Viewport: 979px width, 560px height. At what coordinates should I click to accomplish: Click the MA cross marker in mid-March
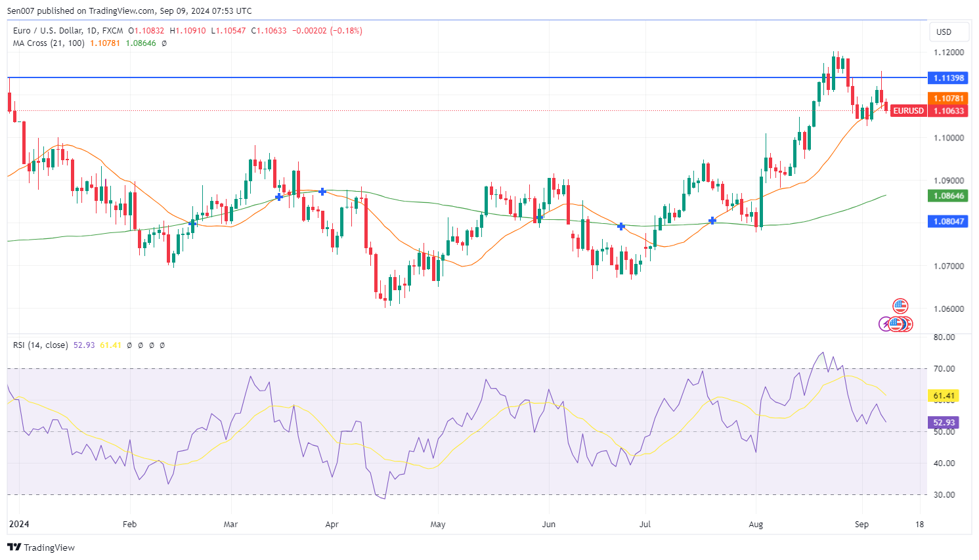pos(279,196)
